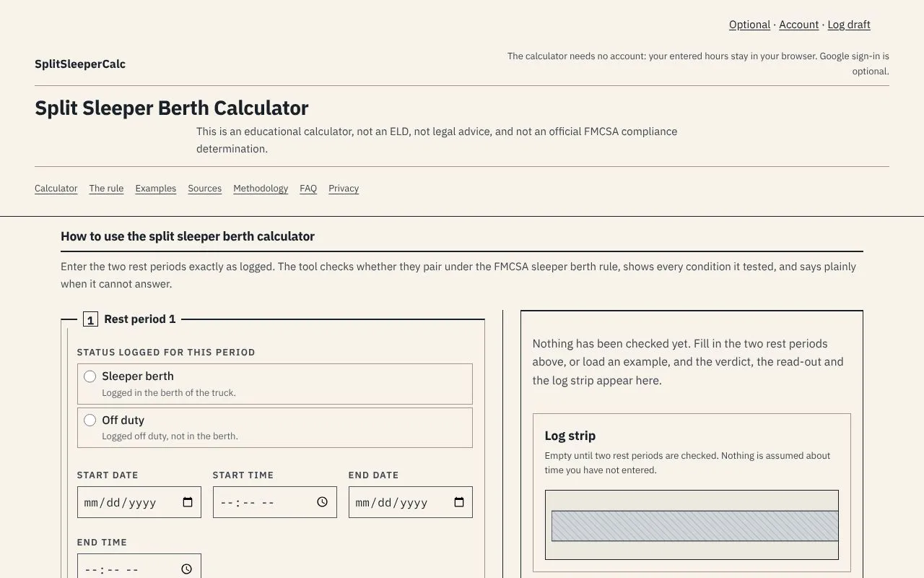Screen dimensions: 924x578
Task: Open The rule nav item
Action: [x=106, y=189]
